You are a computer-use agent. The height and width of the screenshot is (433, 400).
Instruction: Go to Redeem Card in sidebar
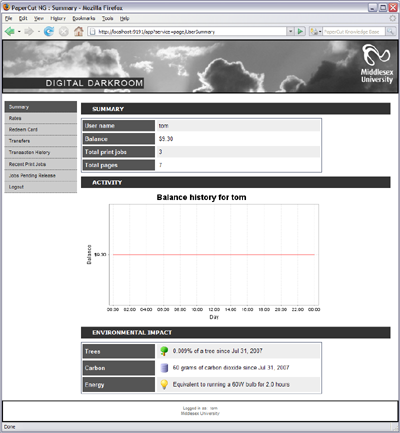[x=41, y=130]
